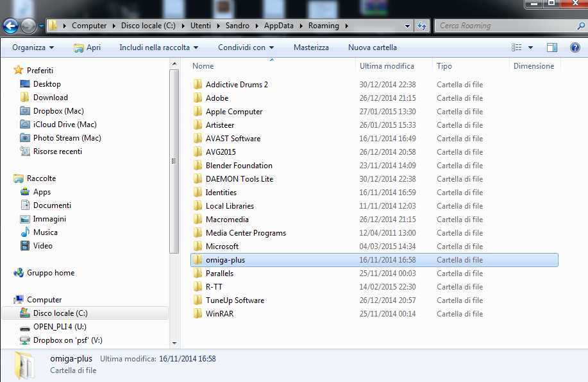The height and width of the screenshot is (382, 588).
Task: Open the recent locations dropdown arrow
Action: click(41, 26)
